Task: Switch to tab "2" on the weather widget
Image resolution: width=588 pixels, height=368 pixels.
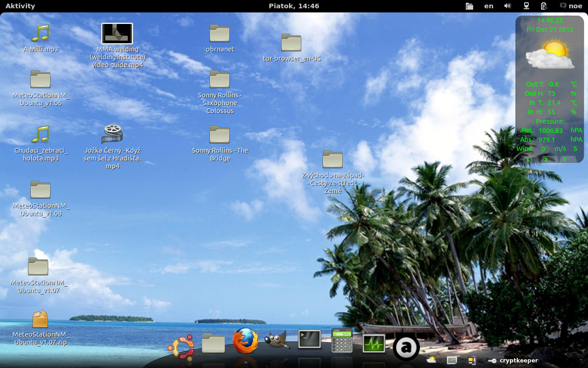Action: 546,159
